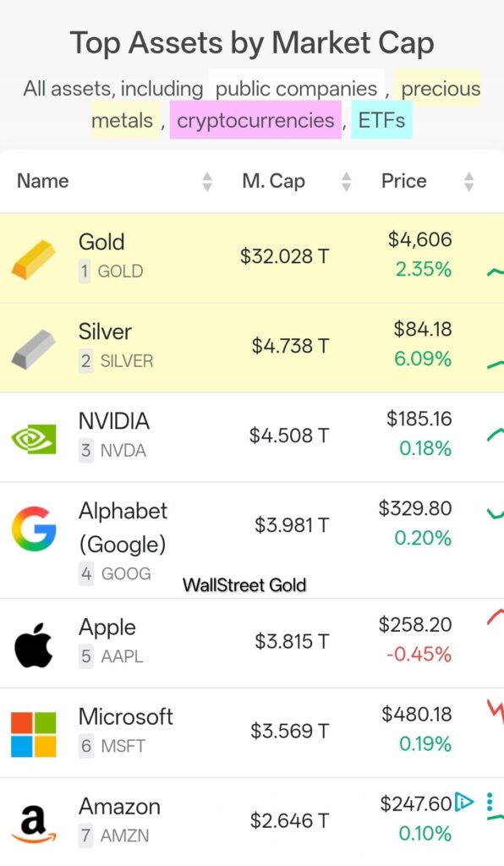
Task: Sort the table by Name column
Action: [208, 180]
